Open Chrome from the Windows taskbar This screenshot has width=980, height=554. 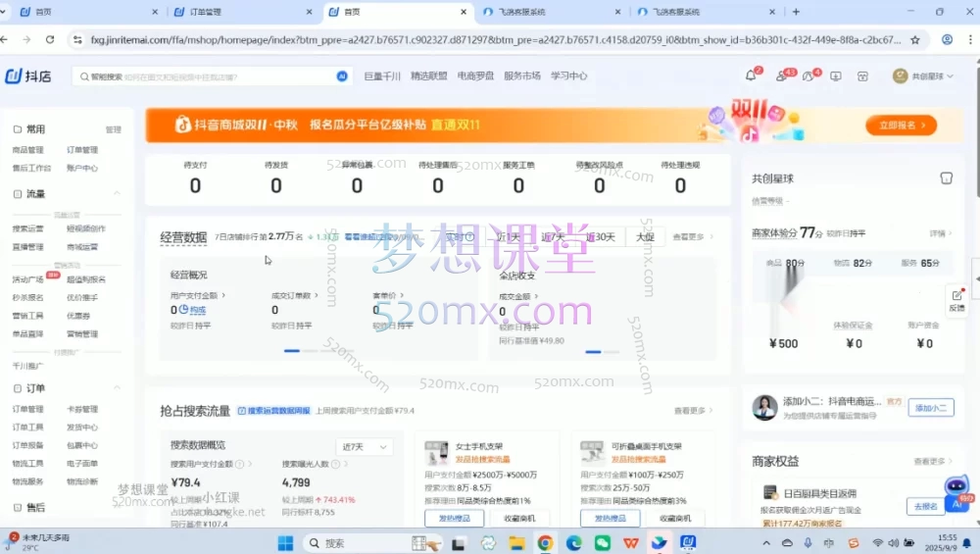click(x=545, y=543)
